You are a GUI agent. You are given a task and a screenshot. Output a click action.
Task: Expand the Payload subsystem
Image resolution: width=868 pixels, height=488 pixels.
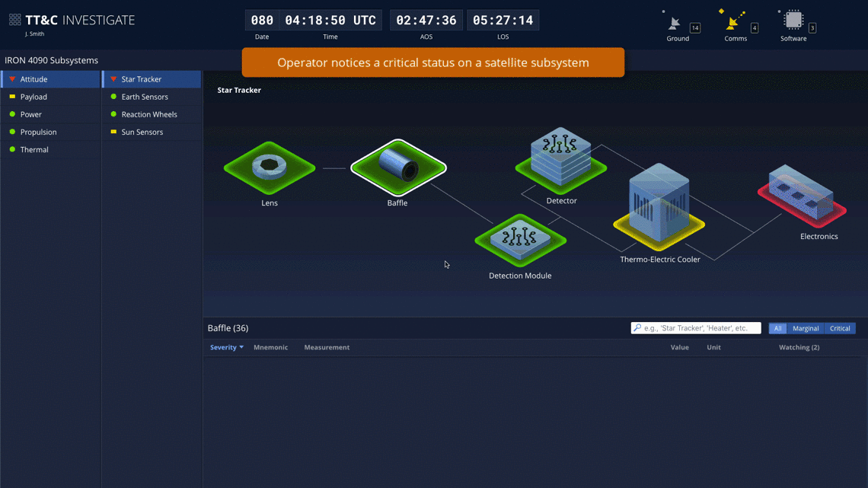pos(34,96)
